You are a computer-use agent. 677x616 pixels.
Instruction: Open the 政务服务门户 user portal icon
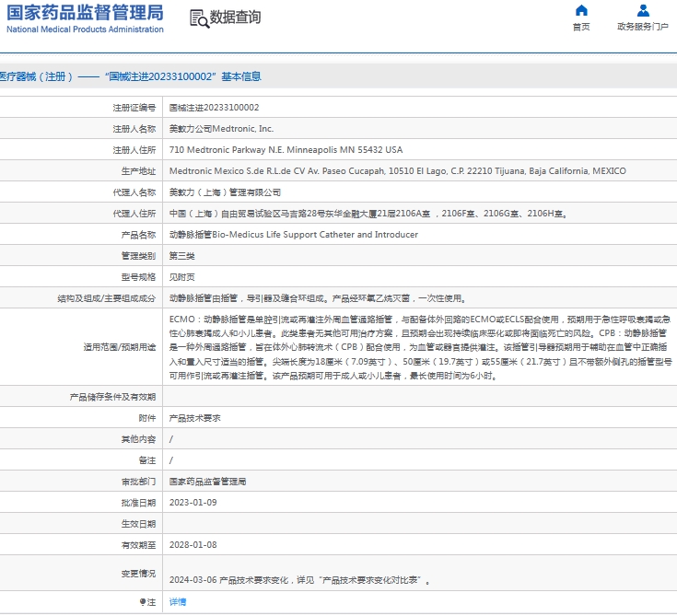tap(643, 10)
